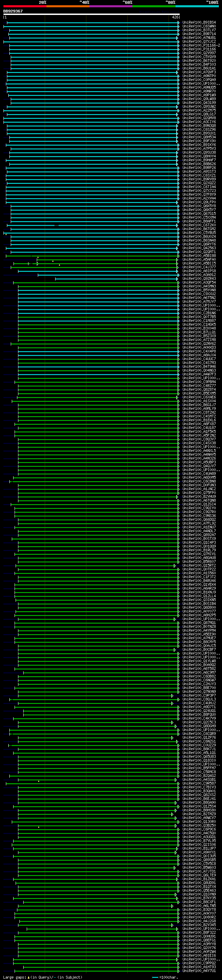Select hit UniRef100_B6T920
The height and width of the screenshot is (980, 222).
click(x=199, y=60)
